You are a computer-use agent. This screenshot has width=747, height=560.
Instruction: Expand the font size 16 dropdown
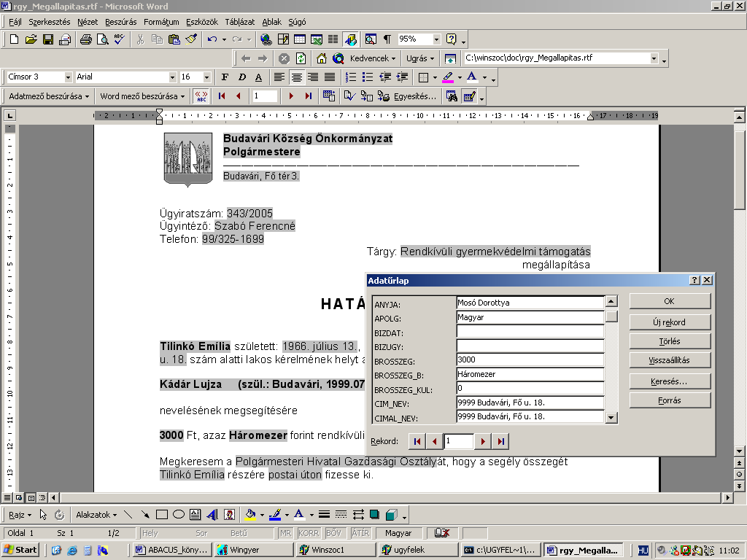coord(206,77)
